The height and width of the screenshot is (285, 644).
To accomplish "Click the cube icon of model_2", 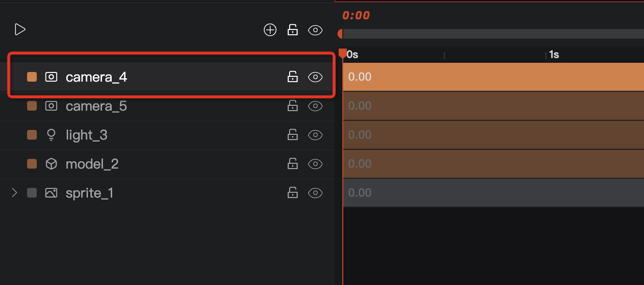I will [x=51, y=164].
